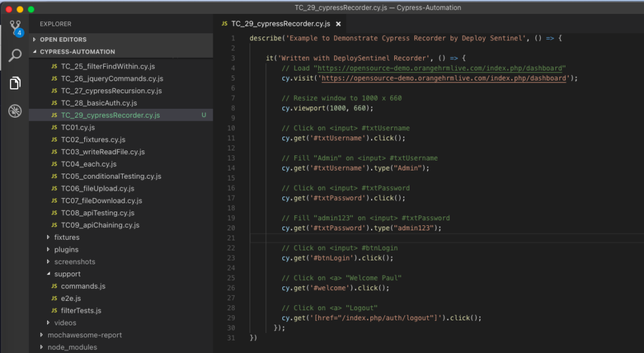
Task: Click line number 1 in the gutter
Action: (x=233, y=38)
